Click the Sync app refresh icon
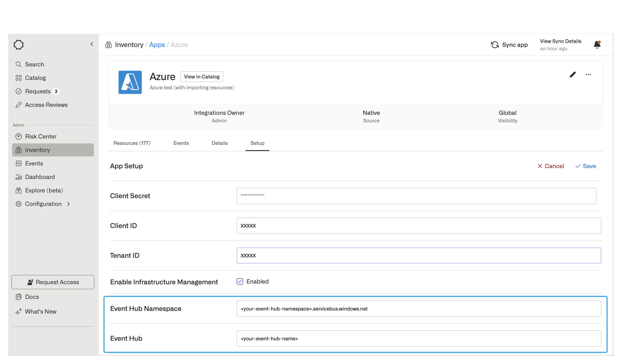 (x=495, y=45)
